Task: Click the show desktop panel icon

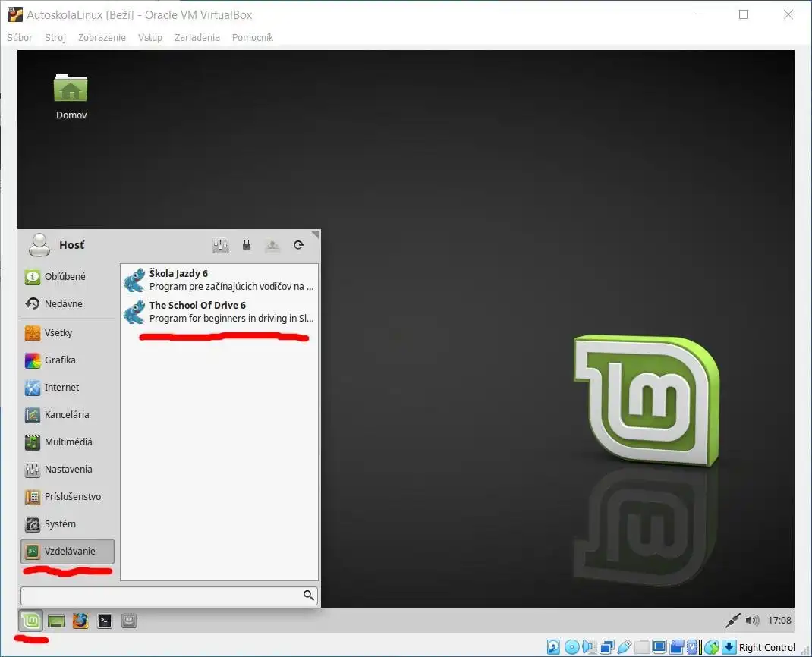Action: tap(56, 621)
